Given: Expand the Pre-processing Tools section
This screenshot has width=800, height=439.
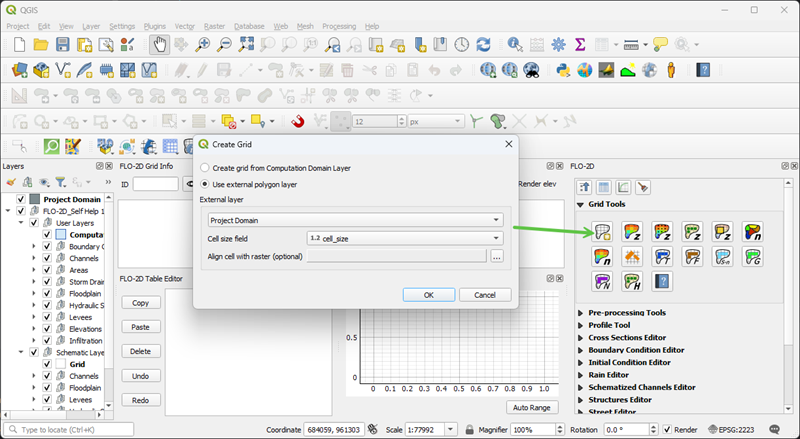Looking at the screenshot, I should coord(582,312).
